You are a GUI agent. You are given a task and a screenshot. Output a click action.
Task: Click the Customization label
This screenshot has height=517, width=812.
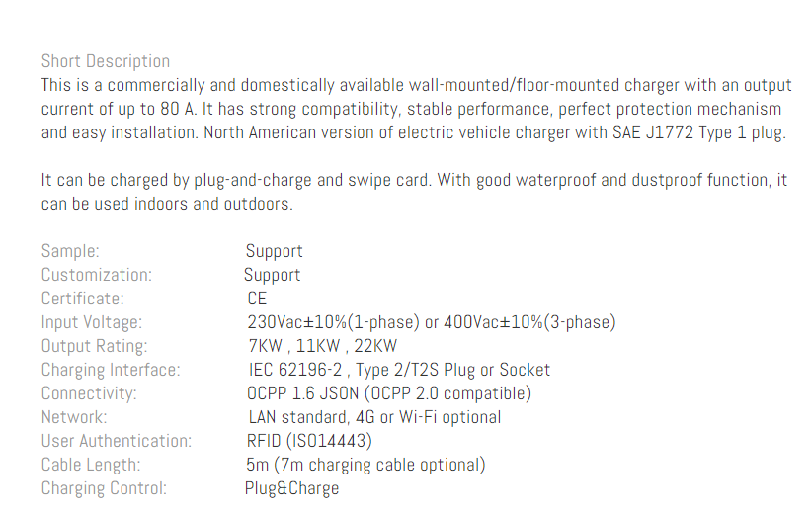(x=97, y=275)
